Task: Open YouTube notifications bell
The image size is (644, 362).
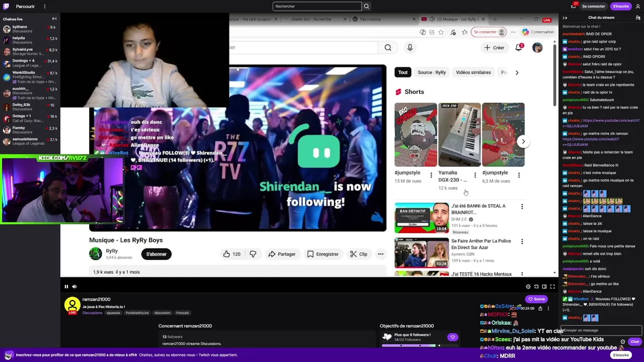Action: point(519,48)
